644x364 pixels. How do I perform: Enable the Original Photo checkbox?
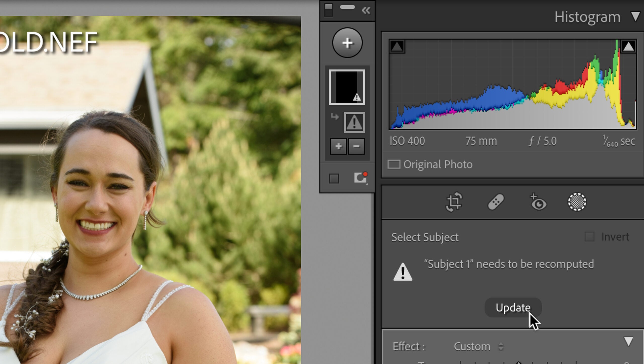click(394, 164)
